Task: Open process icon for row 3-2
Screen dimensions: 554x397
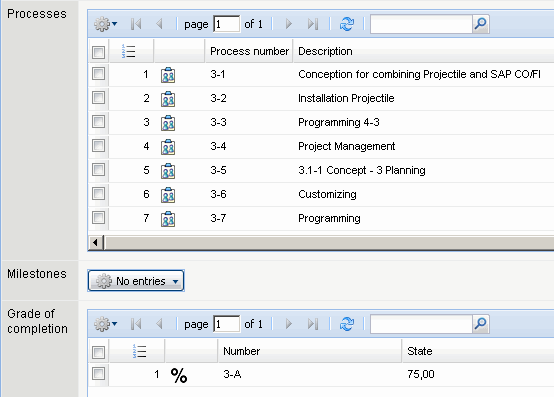Action: click(168, 99)
